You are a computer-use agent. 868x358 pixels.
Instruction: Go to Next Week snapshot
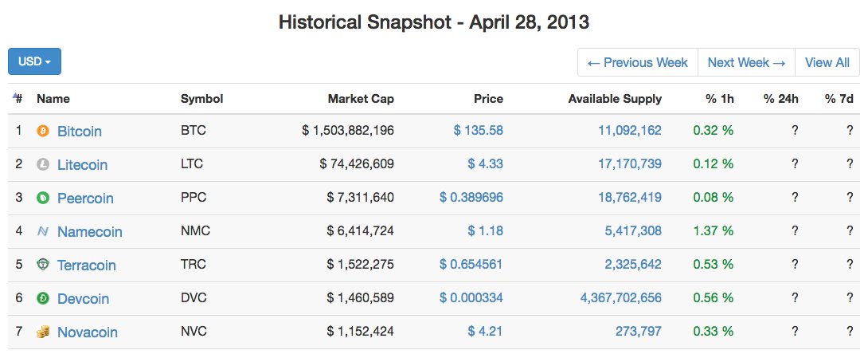(746, 63)
